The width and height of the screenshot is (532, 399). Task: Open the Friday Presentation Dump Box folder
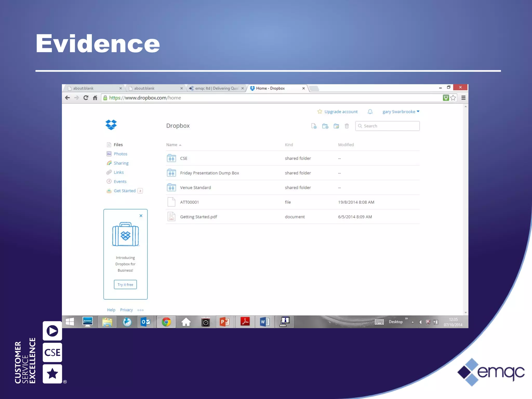(x=209, y=173)
